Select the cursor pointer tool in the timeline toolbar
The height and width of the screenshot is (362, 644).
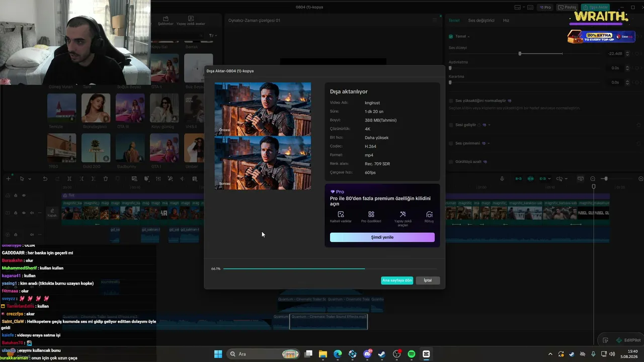[22, 179]
